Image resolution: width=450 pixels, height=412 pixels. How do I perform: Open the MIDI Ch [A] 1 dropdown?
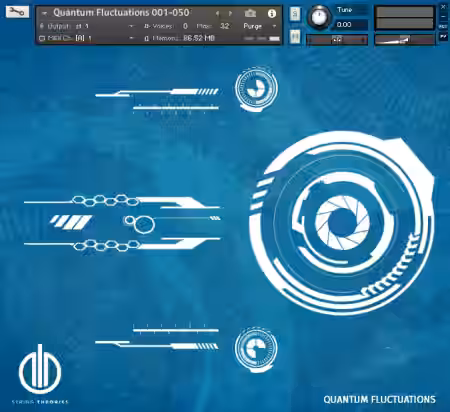[131, 38]
